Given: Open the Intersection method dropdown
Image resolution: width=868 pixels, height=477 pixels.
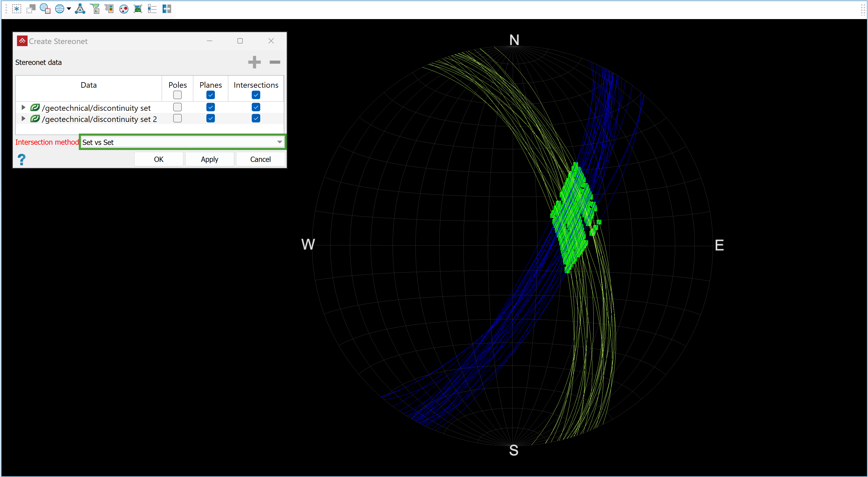Looking at the screenshot, I should tap(279, 142).
